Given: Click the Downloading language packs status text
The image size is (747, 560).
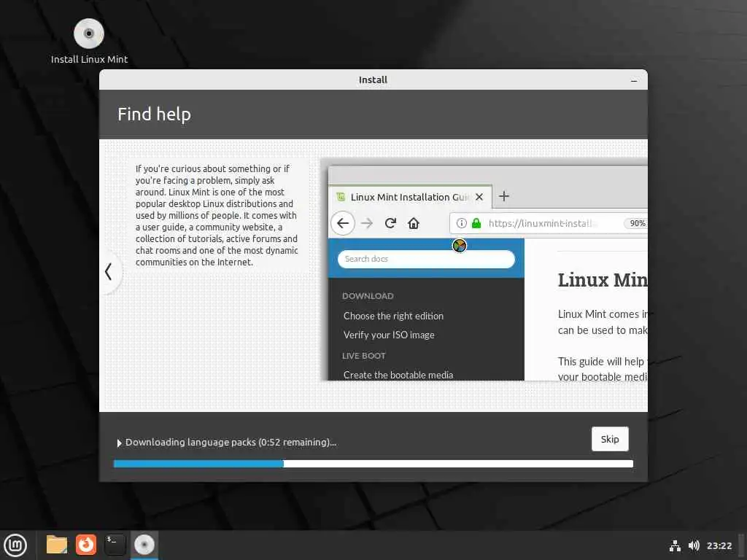Looking at the screenshot, I should pyautogui.click(x=231, y=443).
